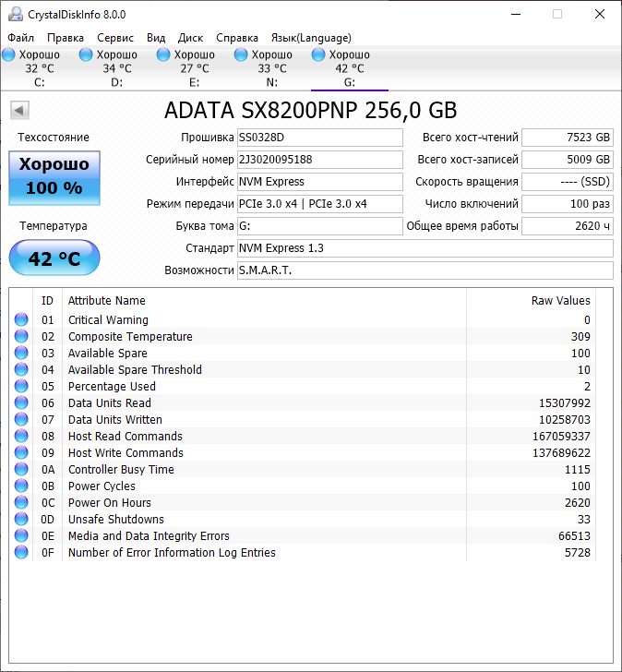Click status orb for Percentage Used row
Viewport: 622px width, 672px height.
(21, 386)
